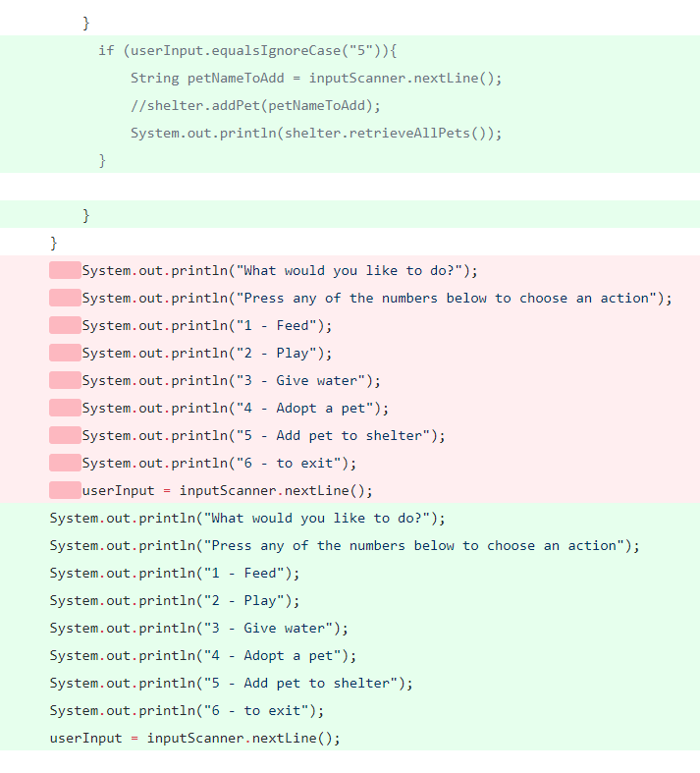This screenshot has width=700, height=773.
Task: Click removed red "Press any of the numbers" line
Action: coord(377,298)
